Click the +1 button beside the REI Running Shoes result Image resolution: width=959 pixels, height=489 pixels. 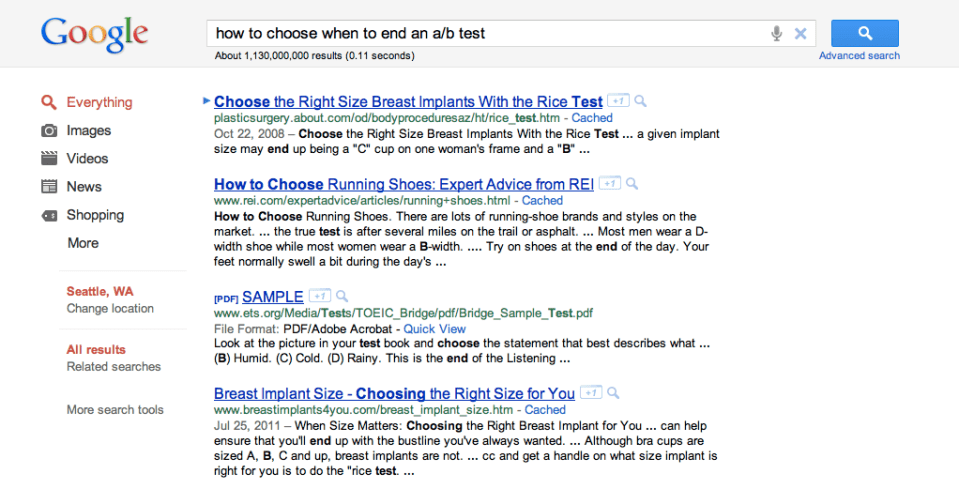click(x=609, y=184)
